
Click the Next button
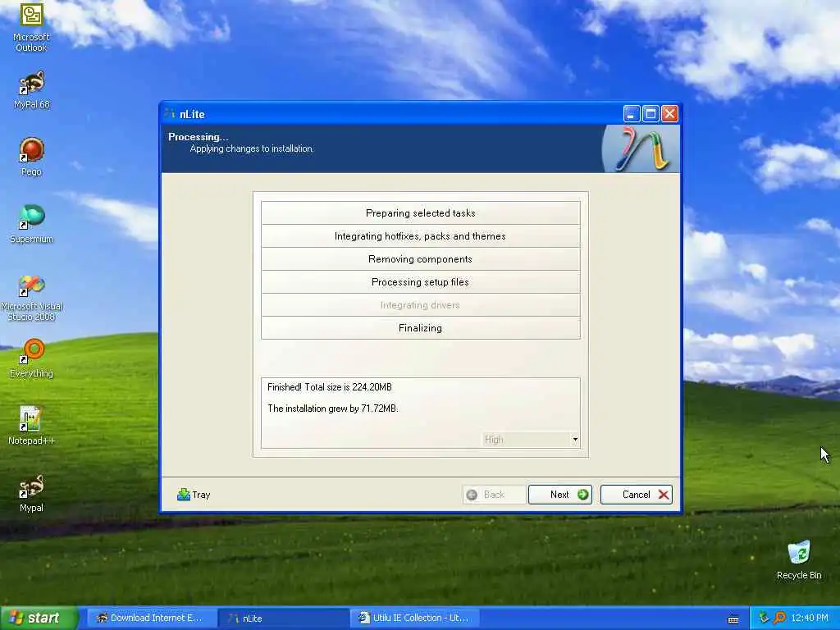point(559,495)
